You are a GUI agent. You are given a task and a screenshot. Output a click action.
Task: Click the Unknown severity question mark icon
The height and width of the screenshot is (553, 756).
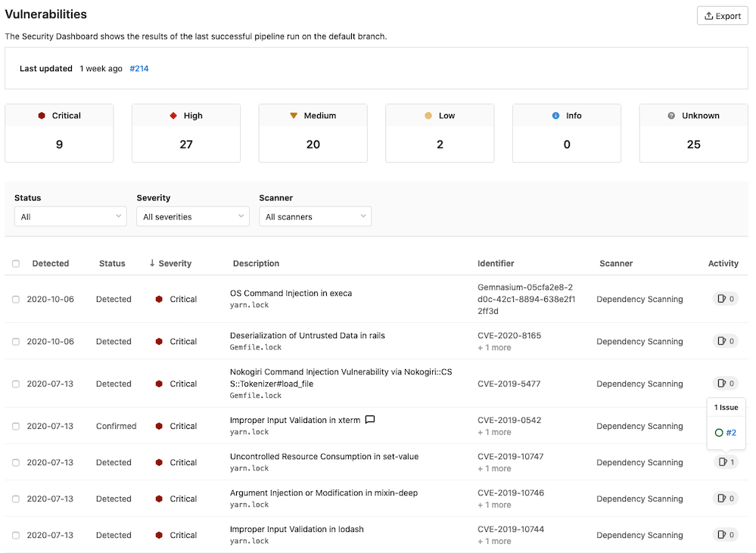(x=671, y=116)
